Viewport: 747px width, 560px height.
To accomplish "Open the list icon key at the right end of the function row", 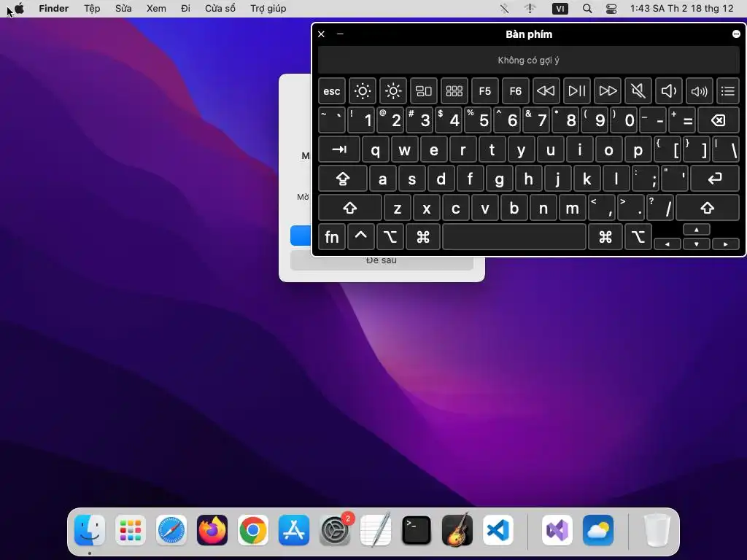I will tap(728, 91).
